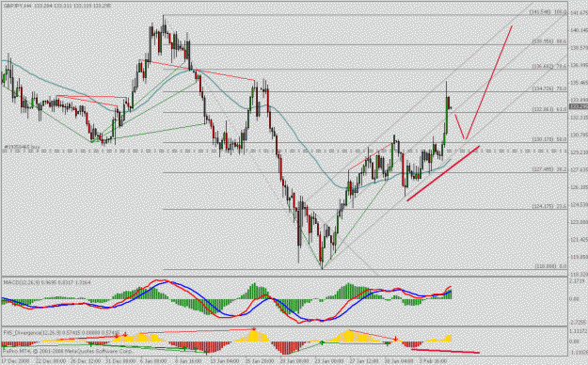The width and height of the screenshot is (588, 365).
Task: Click the Fibonacci 100.0 level label at 141.548
Action: 548,12
